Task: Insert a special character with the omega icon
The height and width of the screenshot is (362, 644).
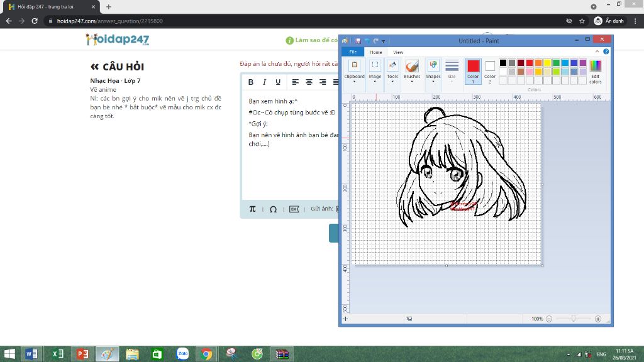Action: 273,209
